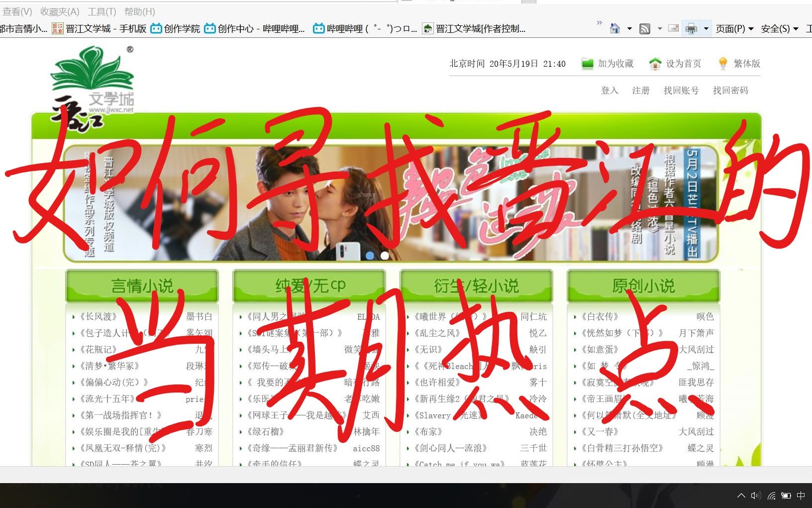
Task: Open the novel 《凤凰无双-释情(完)》
Action: [x=122, y=448]
